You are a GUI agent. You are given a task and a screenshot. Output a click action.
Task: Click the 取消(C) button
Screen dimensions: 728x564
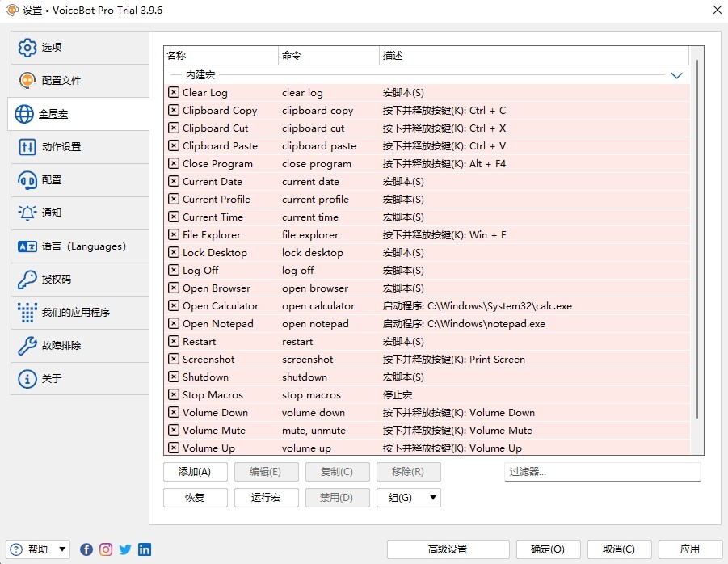point(620,549)
